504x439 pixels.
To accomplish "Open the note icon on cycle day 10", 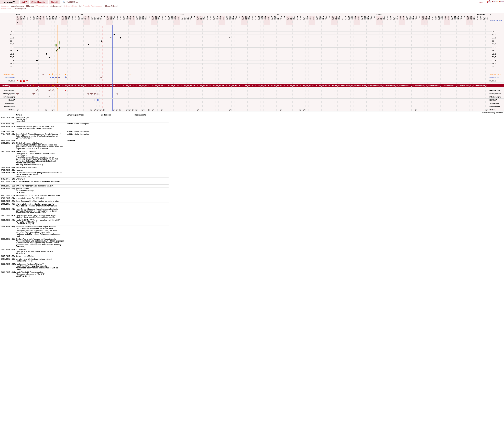I will (x=47, y=110).
